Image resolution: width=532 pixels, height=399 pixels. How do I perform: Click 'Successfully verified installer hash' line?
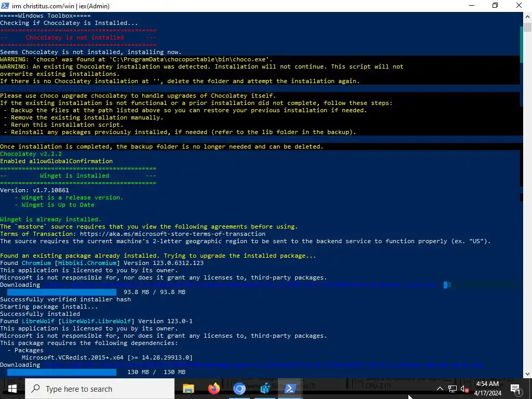(x=65, y=299)
